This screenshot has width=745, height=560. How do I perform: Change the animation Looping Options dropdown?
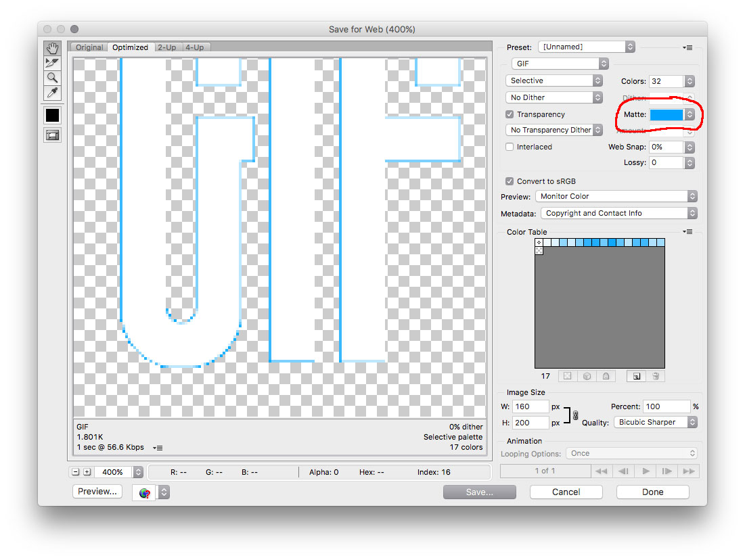(632, 453)
